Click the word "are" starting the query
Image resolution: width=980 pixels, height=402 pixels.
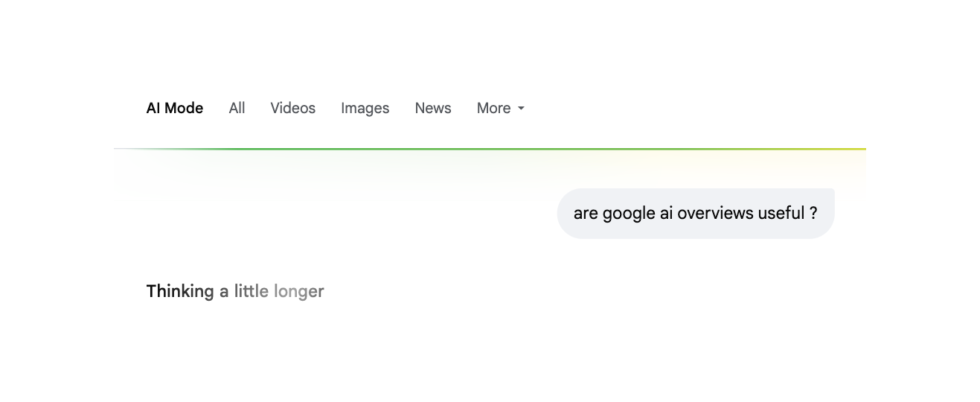click(586, 214)
